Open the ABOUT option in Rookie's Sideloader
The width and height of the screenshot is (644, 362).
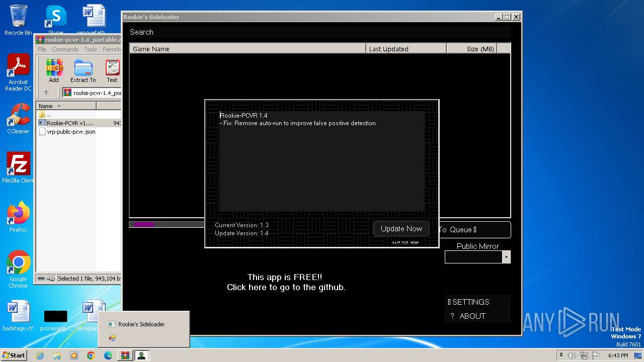click(x=468, y=316)
